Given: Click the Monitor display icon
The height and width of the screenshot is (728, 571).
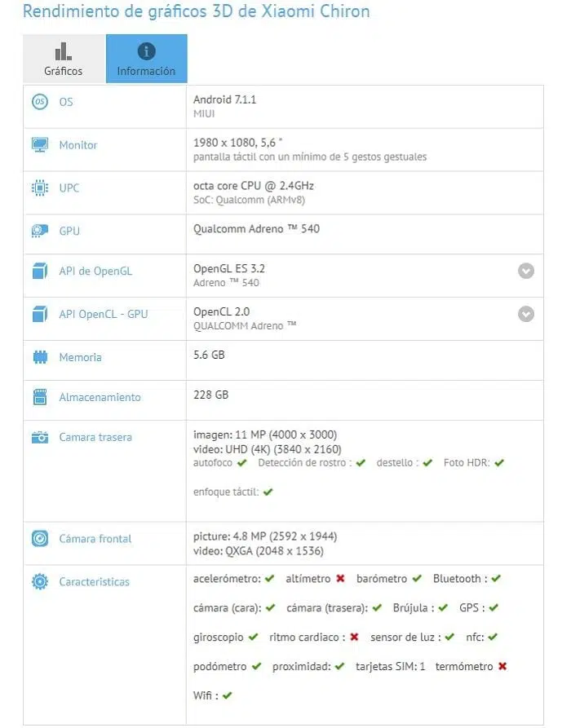Looking at the screenshot, I should coord(40,145).
